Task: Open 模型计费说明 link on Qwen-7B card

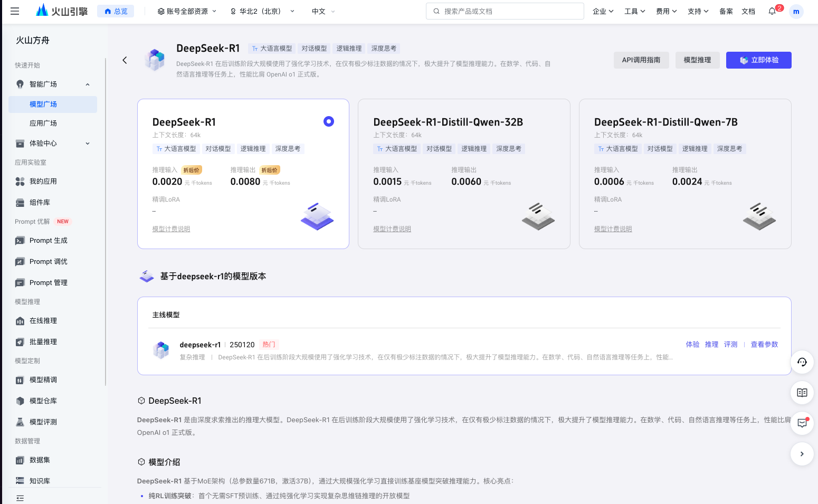Action: point(613,229)
